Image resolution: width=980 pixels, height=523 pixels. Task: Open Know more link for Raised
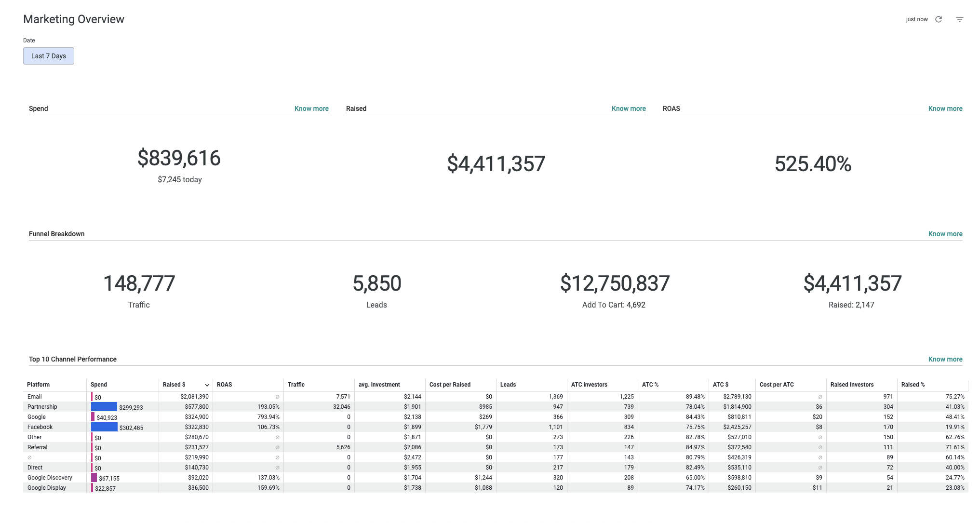628,108
